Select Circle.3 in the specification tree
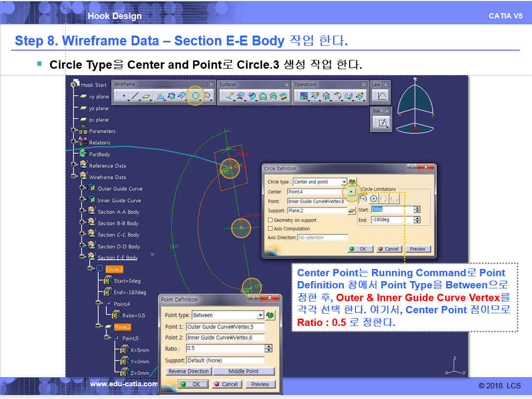 114,269
